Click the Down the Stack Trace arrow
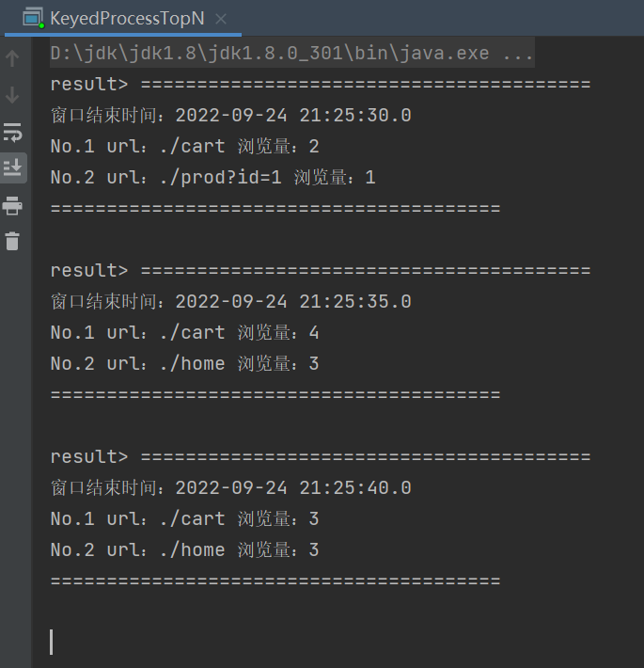This screenshot has width=644, height=668. coord(12,95)
